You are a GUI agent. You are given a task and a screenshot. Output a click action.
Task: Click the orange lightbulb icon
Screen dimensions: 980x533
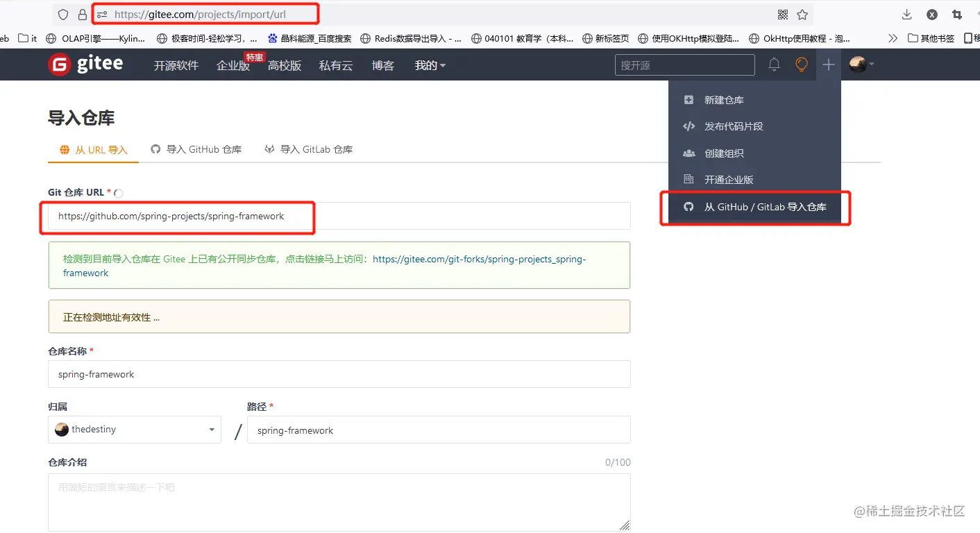click(x=802, y=65)
